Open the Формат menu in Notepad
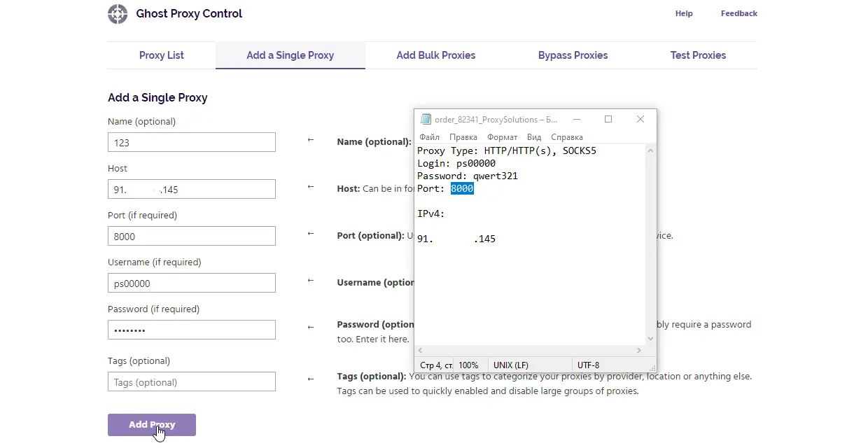The image size is (868, 448). point(502,137)
